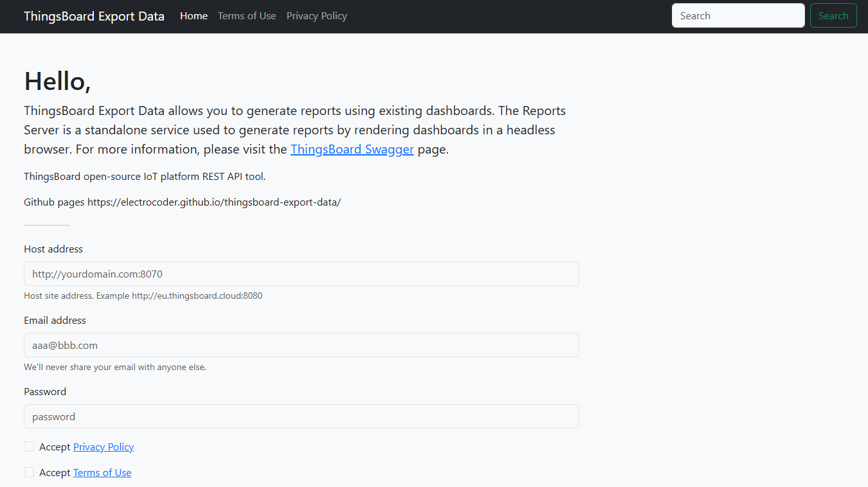Select the Home item in the navbar
Viewport: 868px width, 487px height.
[x=194, y=15]
